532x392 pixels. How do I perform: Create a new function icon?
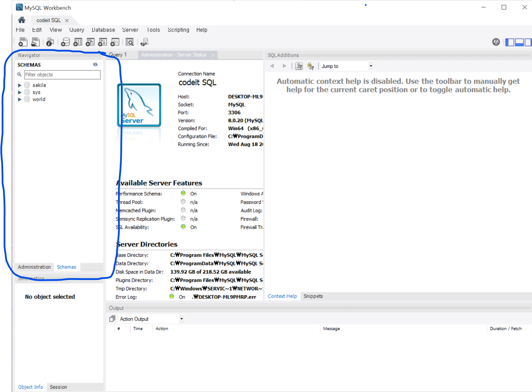pyautogui.click(x=115, y=42)
